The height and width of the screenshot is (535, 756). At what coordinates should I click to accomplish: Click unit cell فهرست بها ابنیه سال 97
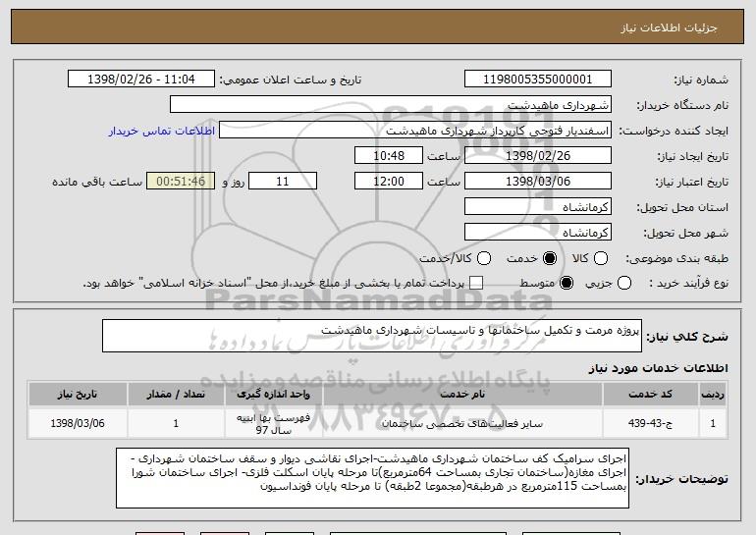(x=273, y=424)
